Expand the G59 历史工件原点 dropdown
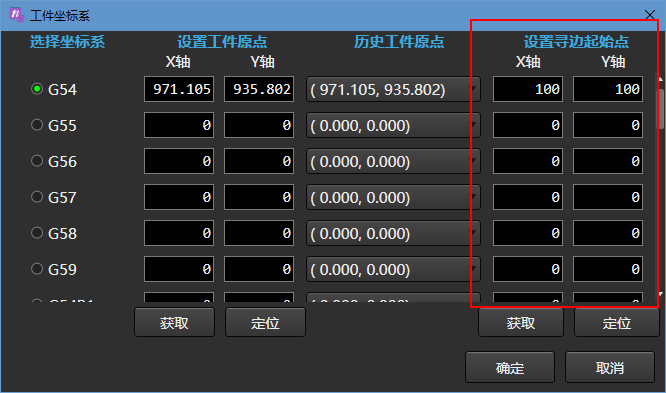This screenshot has width=666, height=393. [x=393, y=269]
